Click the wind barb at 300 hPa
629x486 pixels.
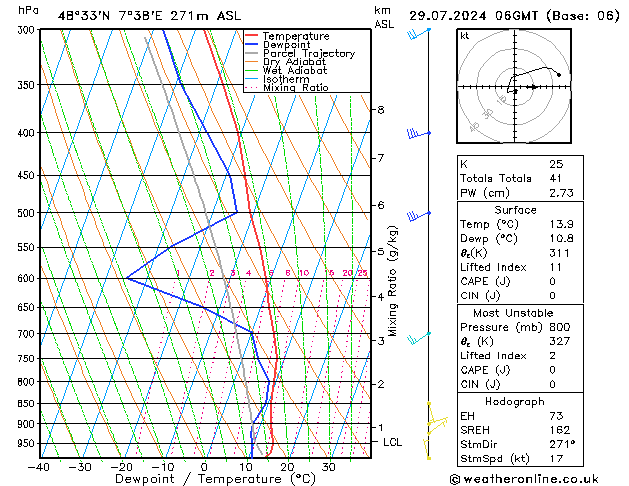point(419,34)
